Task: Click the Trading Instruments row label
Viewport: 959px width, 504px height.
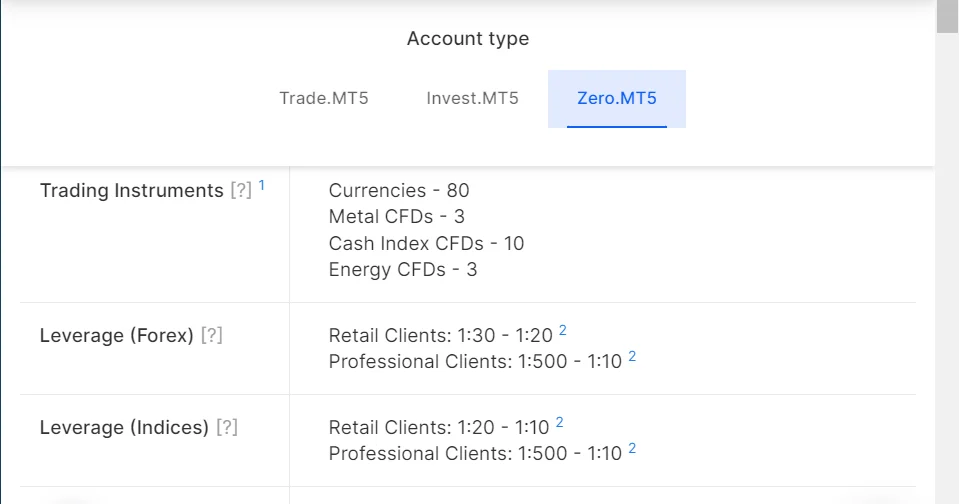Action: [x=131, y=191]
